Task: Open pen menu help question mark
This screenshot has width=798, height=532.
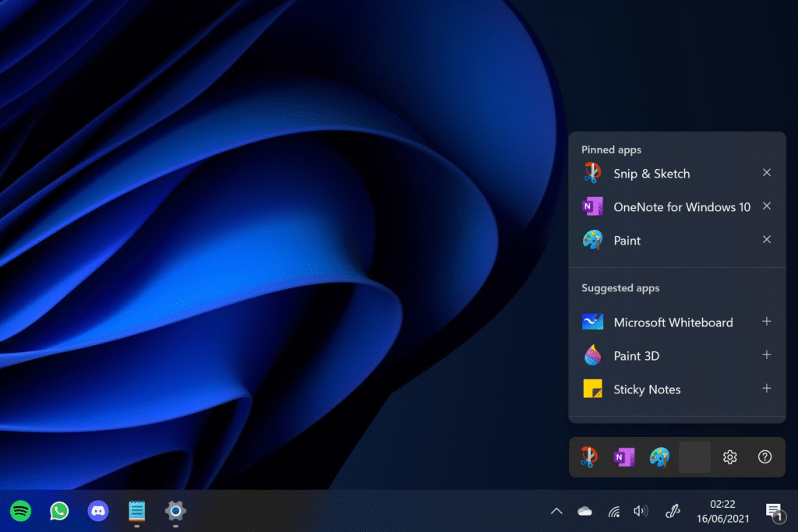Action: pyautogui.click(x=764, y=457)
